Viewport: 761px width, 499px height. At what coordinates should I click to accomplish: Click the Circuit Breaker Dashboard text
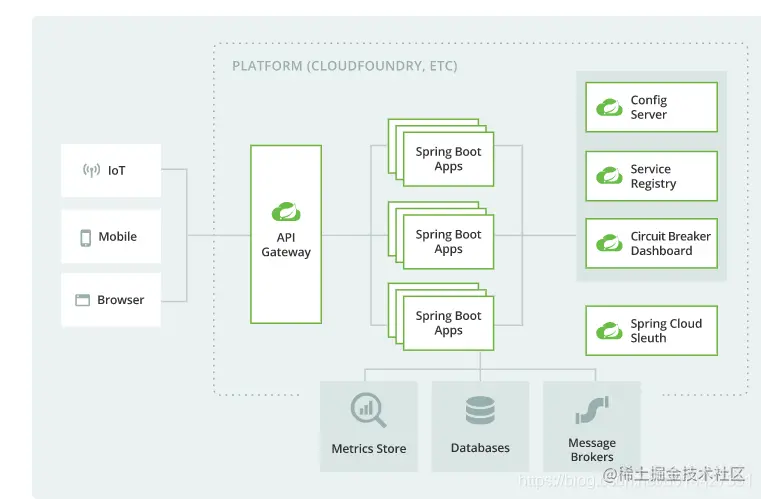pyautogui.click(x=670, y=243)
